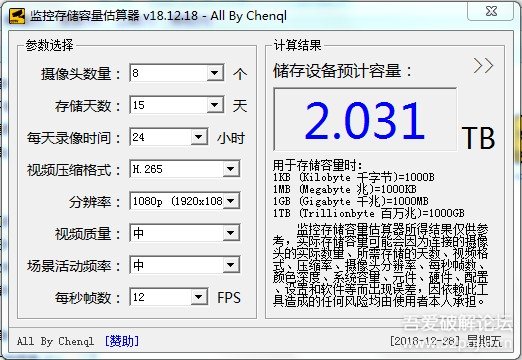This screenshot has width=522, height=360.
Task: Click the app camera icon in title bar
Action: (x=17, y=16)
